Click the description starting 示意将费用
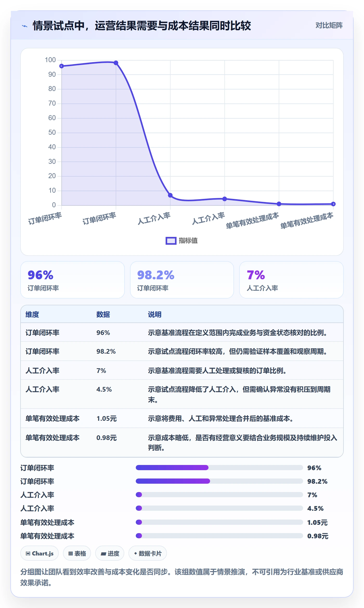This screenshot has height=608, width=364. pos(220,418)
